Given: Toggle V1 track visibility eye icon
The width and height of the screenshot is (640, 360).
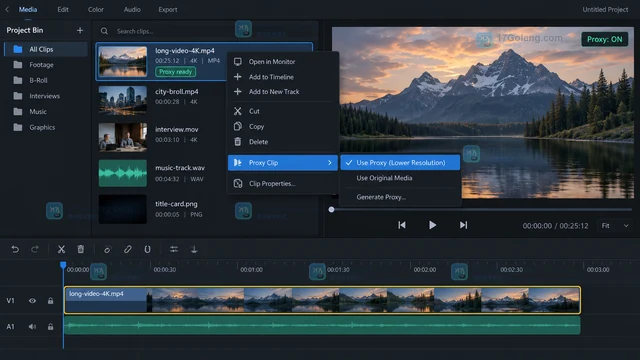Looking at the screenshot, I should [32, 301].
